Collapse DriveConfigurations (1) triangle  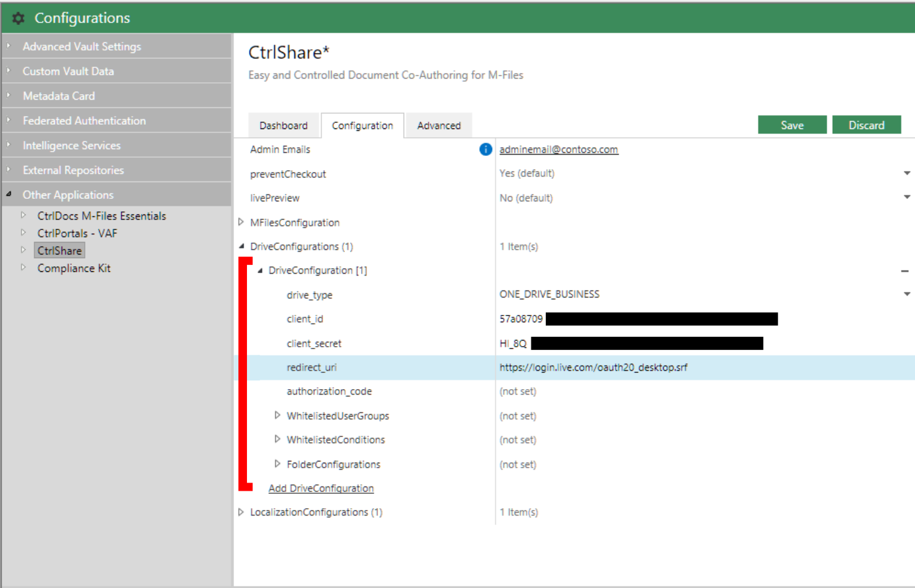[x=241, y=246]
